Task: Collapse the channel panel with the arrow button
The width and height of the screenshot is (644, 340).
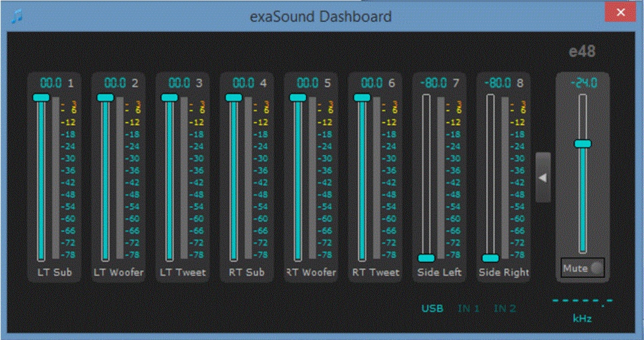Action: point(543,177)
